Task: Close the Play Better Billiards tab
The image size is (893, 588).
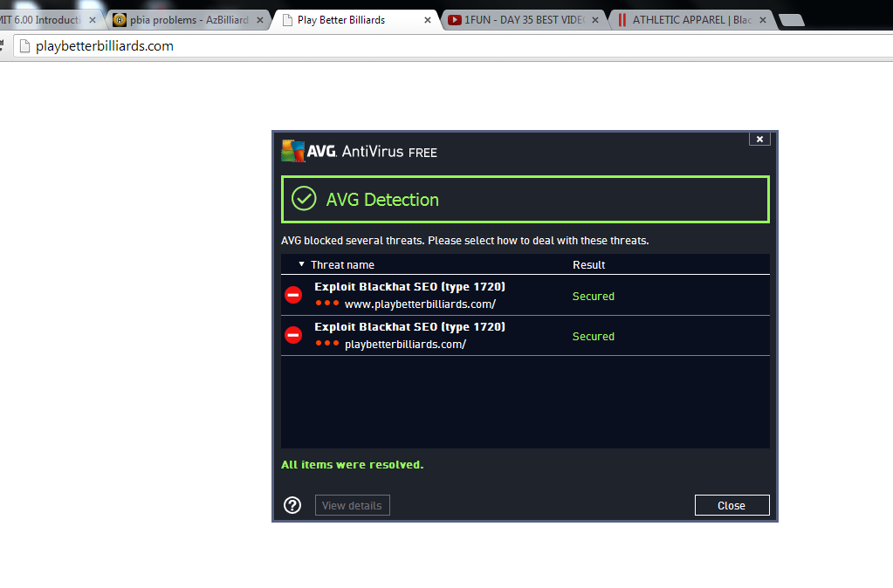Action: (427, 20)
